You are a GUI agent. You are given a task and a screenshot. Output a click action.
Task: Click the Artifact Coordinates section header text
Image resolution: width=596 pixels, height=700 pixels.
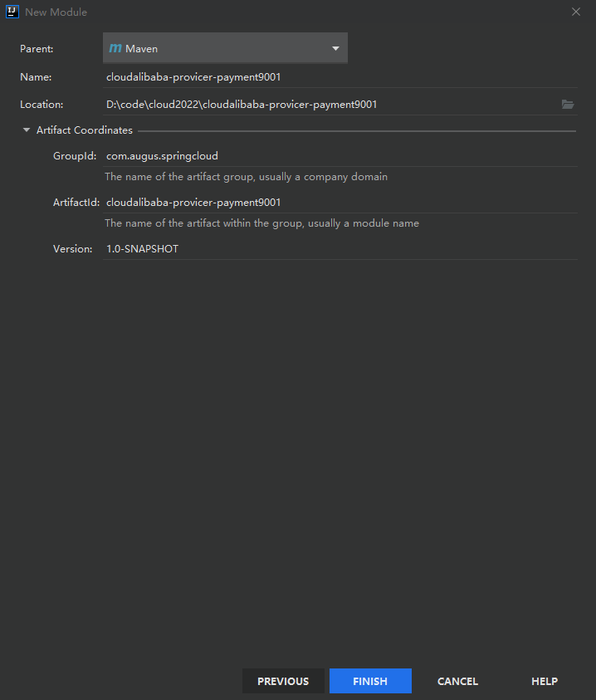[84, 130]
